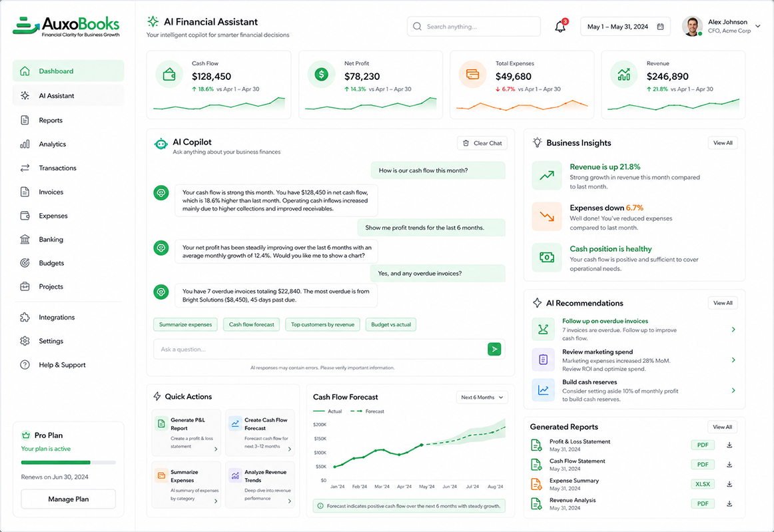774x532 pixels.
Task: Click the Manage Plan button
Action: (x=68, y=499)
